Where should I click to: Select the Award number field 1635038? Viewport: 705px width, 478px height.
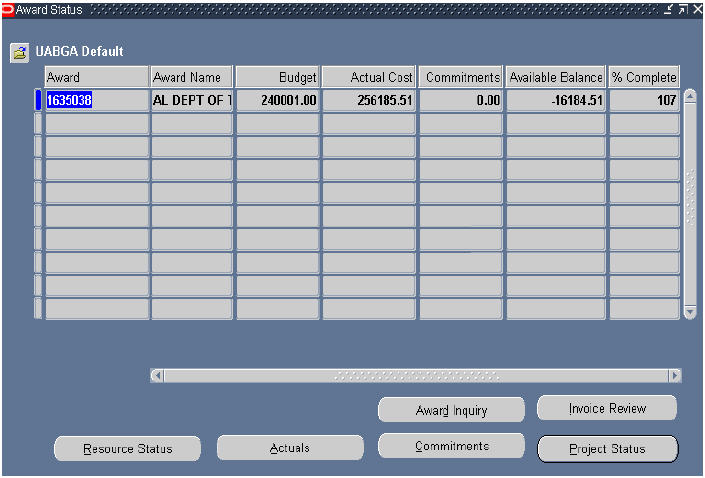tap(97, 100)
